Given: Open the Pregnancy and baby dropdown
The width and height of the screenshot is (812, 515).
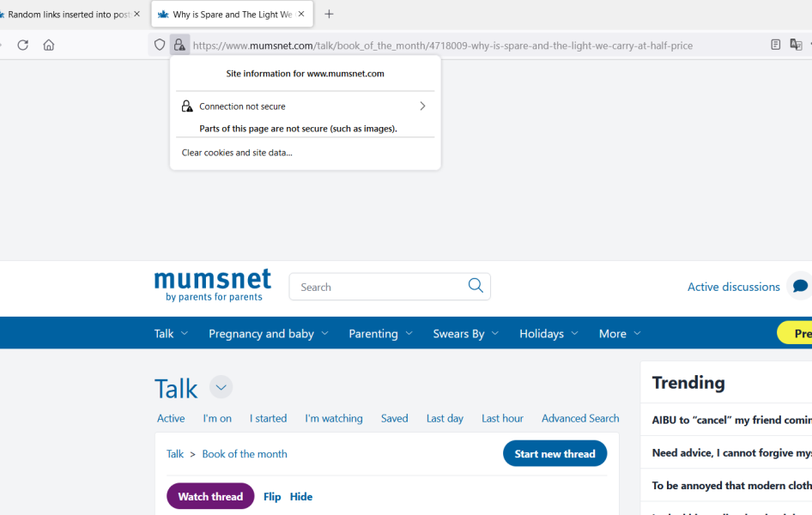Looking at the screenshot, I should (x=268, y=333).
